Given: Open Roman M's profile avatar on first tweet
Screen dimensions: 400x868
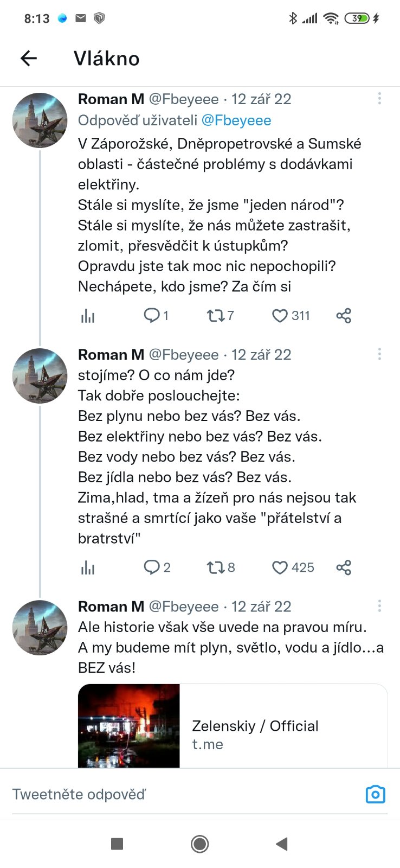Looking at the screenshot, I should click(x=40, y=120).
